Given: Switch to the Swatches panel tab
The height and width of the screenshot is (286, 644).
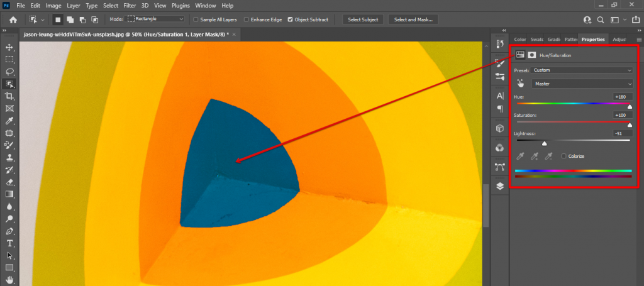Looking at the screenshot, I should [x=538, y=39].
